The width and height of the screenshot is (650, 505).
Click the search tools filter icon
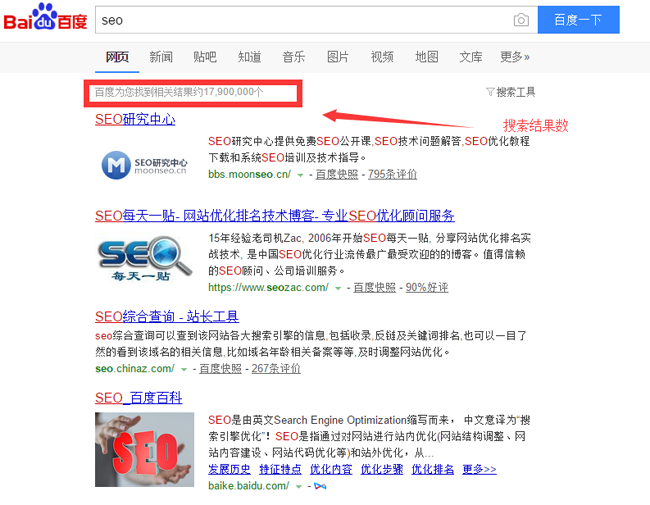click(x=490, y=92)
